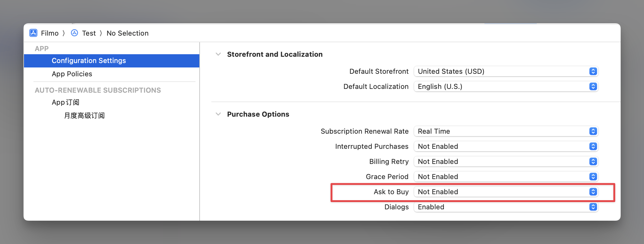
Task: Open Grace Period popup menu
Action: point(506,177)
